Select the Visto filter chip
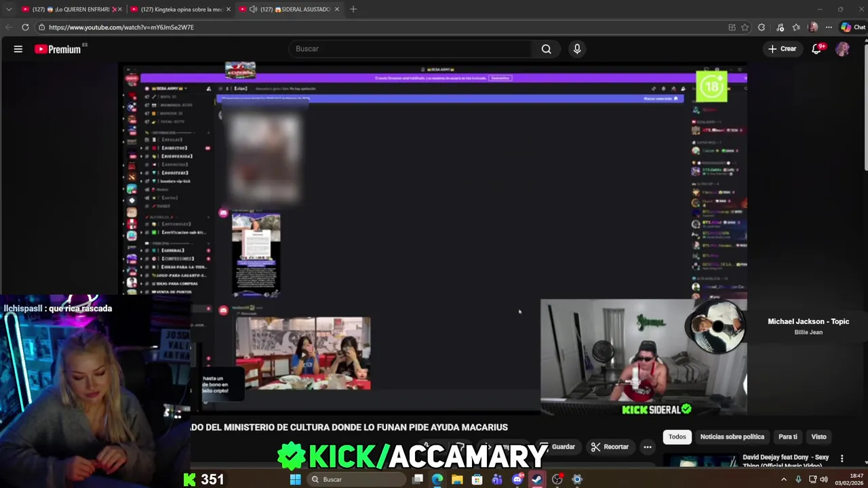 pyautogui.click(x=818, y=436)
